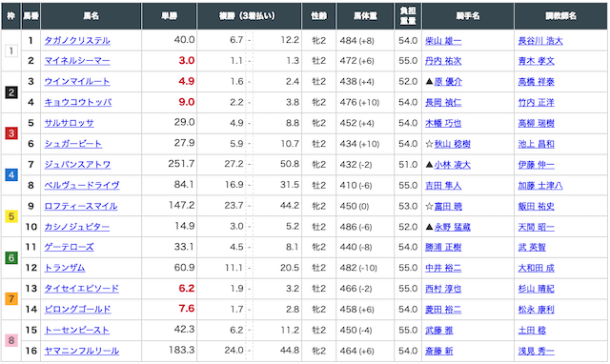Click win odds value 183.3

(181, 350)
